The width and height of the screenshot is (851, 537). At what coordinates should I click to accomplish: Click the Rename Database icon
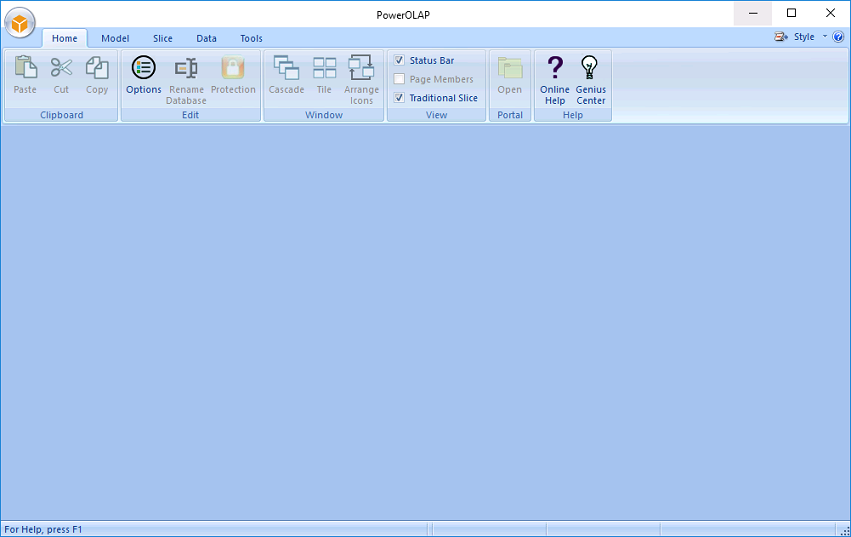point(186,69)
